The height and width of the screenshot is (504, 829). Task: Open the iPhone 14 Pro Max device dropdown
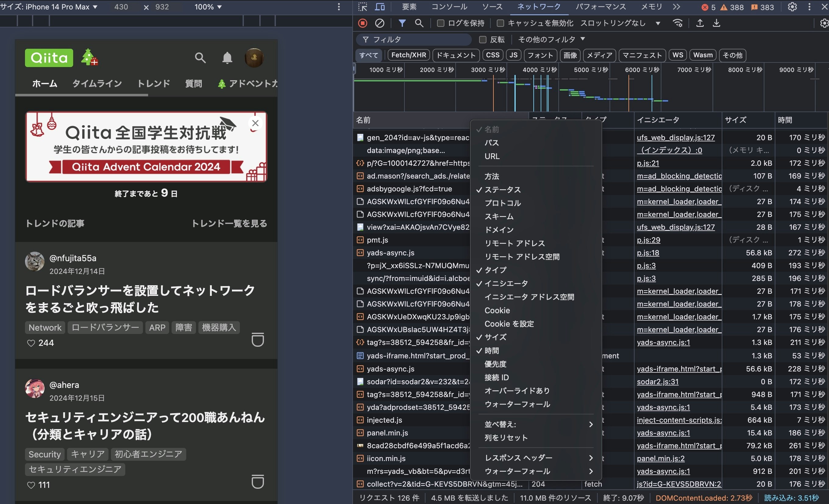click(x=49, y=7)
